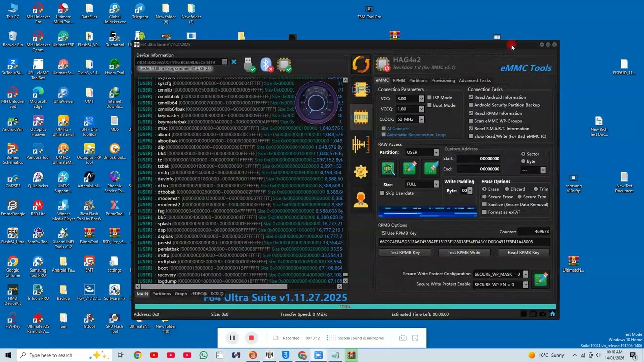Viewport: 644px width, 362px height.
Task: Click the recorder camera screenshot icon
Action: click(403, 338)
